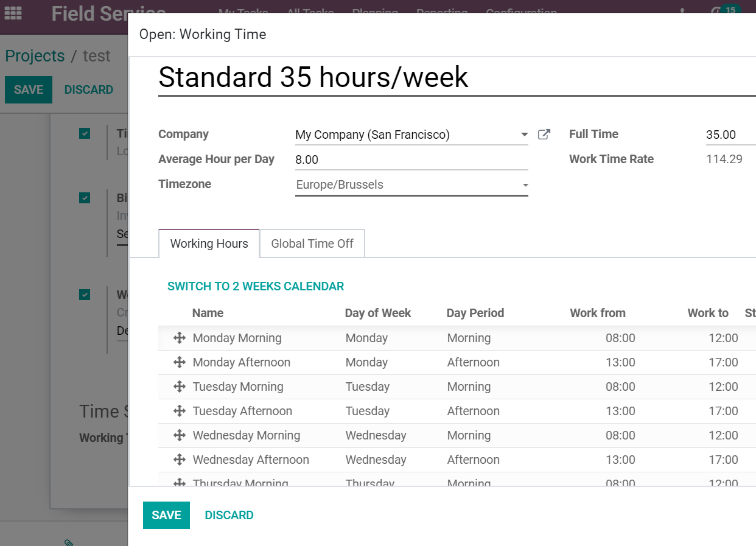Click Day Period Morning in Tuesday Morning row
The width and height of the screenshot is (756, 546).
tap(469, 387)
